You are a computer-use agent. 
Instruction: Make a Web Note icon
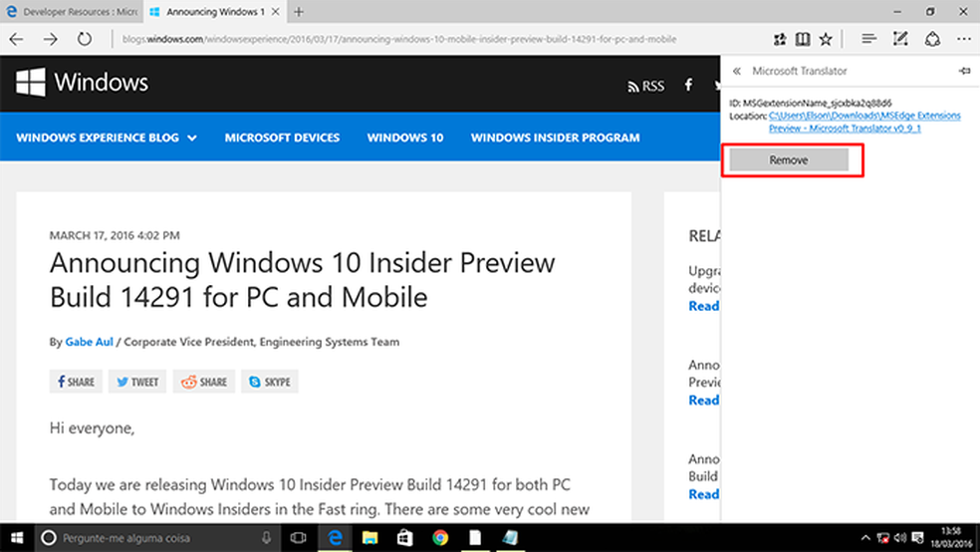[x=900, y=40]
